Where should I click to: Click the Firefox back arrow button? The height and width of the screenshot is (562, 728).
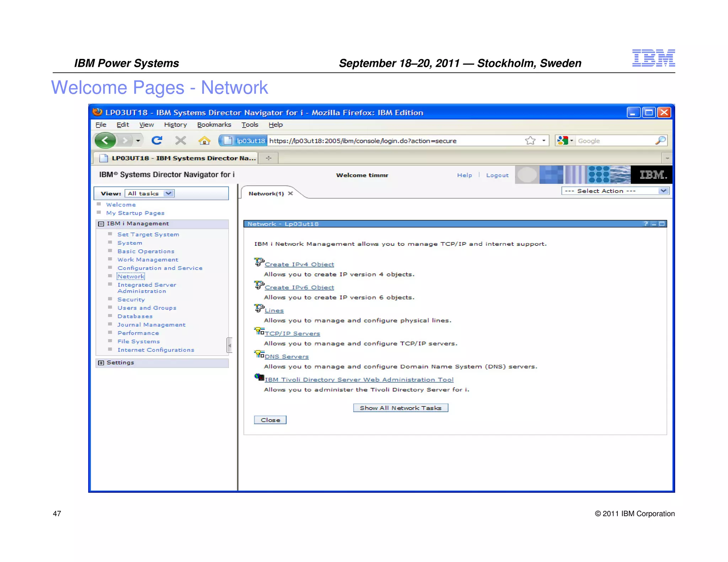pyautogui.click(x=105, y=141)
